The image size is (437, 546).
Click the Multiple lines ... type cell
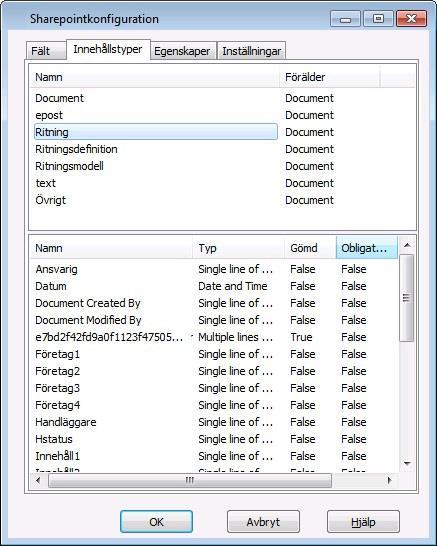(235, 337)
